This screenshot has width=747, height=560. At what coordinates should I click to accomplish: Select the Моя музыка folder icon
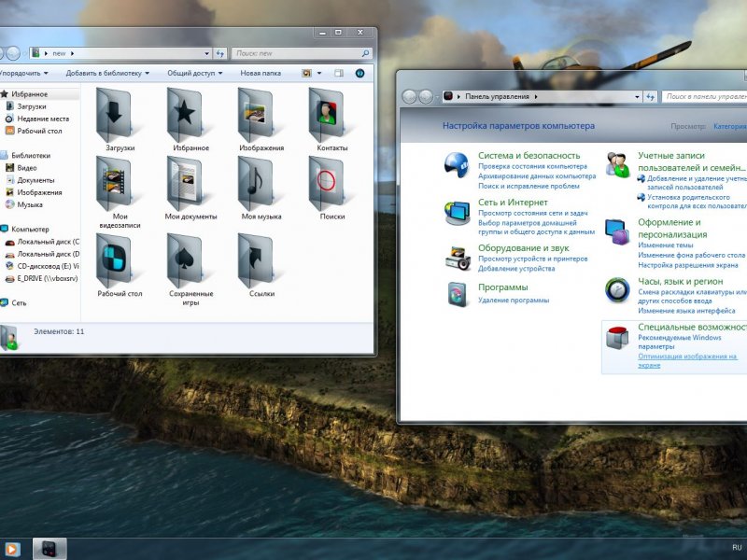255,183
